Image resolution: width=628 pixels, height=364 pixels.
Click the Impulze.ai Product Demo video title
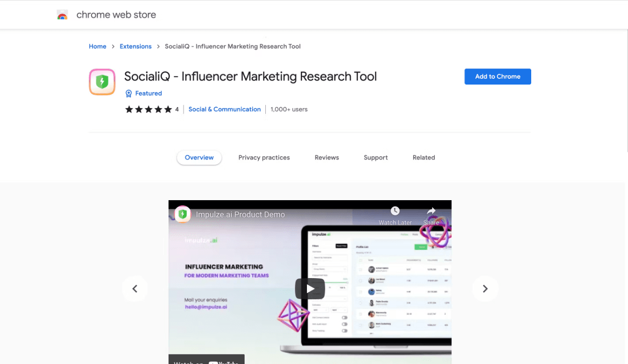tap(240, 214)
